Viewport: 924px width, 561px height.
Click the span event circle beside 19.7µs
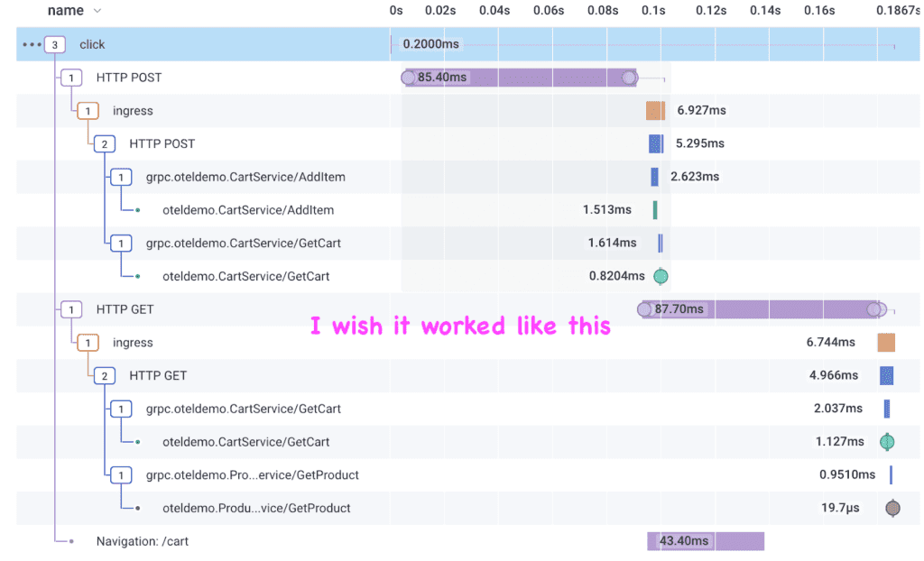pos(892,508)
